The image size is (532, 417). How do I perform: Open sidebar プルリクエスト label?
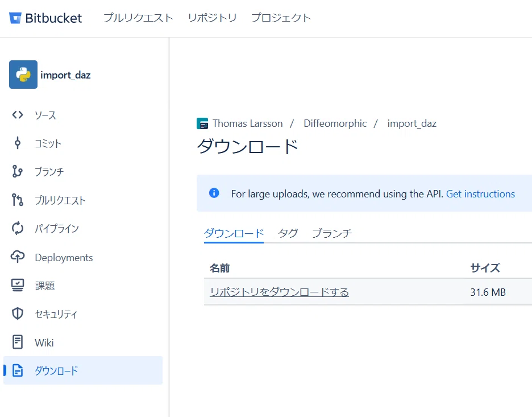[60, 200]
